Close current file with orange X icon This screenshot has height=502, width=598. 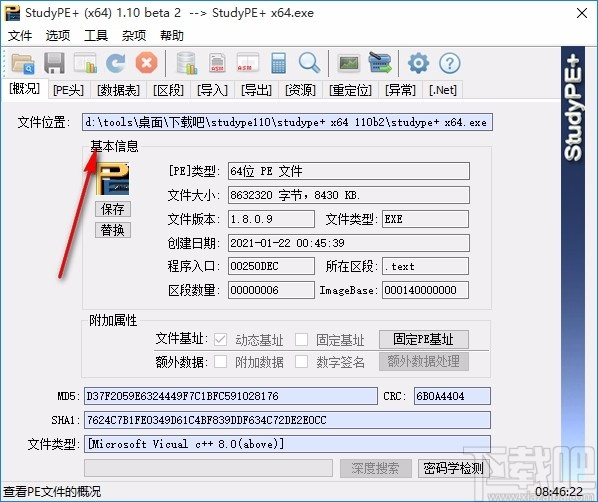[x=146, y=63]
